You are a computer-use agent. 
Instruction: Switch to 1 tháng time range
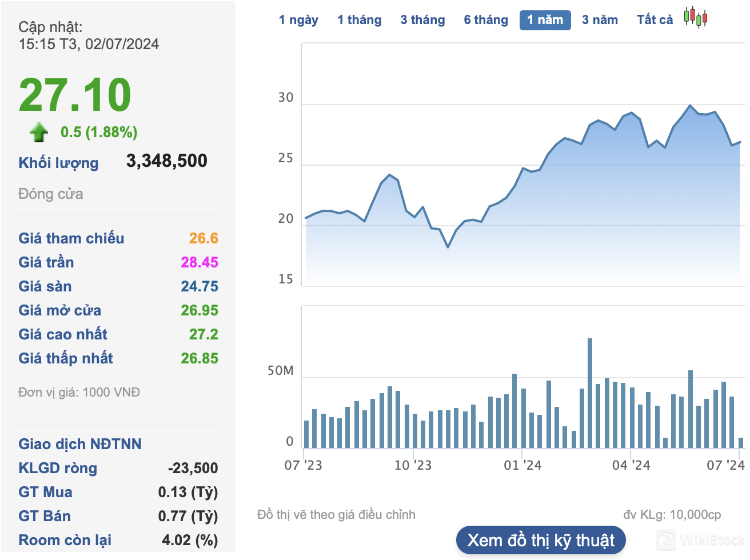359,20
